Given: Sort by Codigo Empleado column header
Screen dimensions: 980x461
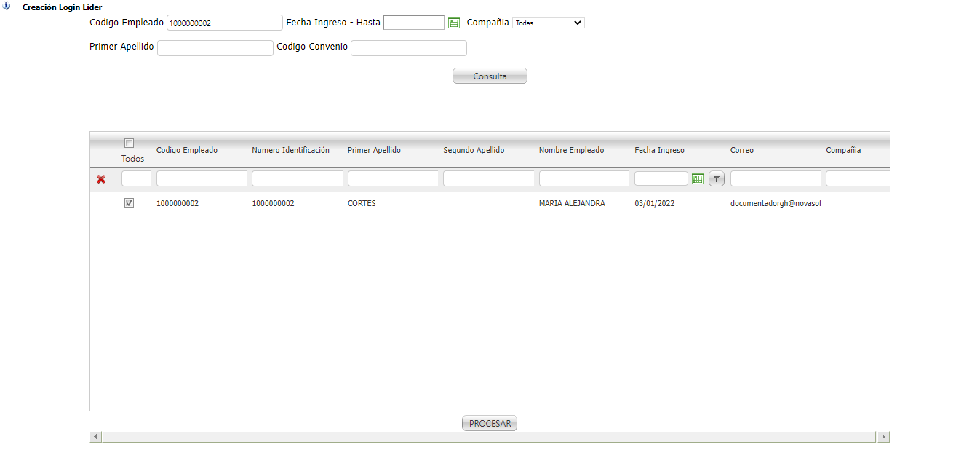Looking at the screenshot, I should point(187,150).
